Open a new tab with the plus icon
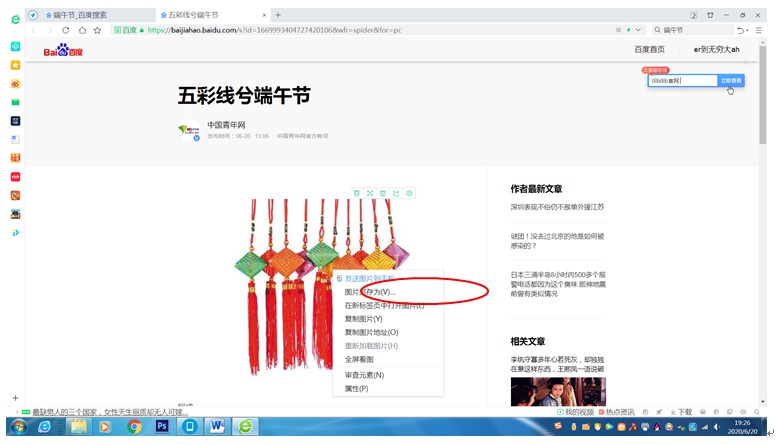The height and width of the screenshot is (445, 777). tap(278, 15)
